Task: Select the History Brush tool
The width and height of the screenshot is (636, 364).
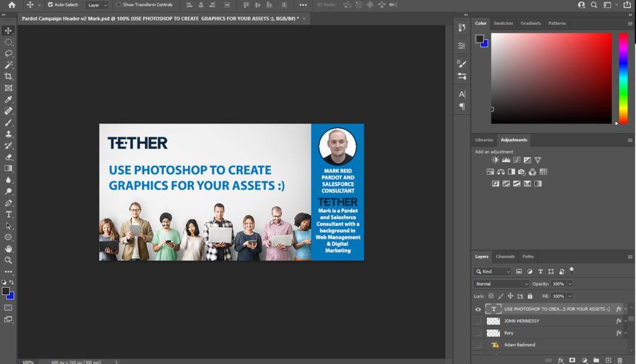Action: click(8, 145)
